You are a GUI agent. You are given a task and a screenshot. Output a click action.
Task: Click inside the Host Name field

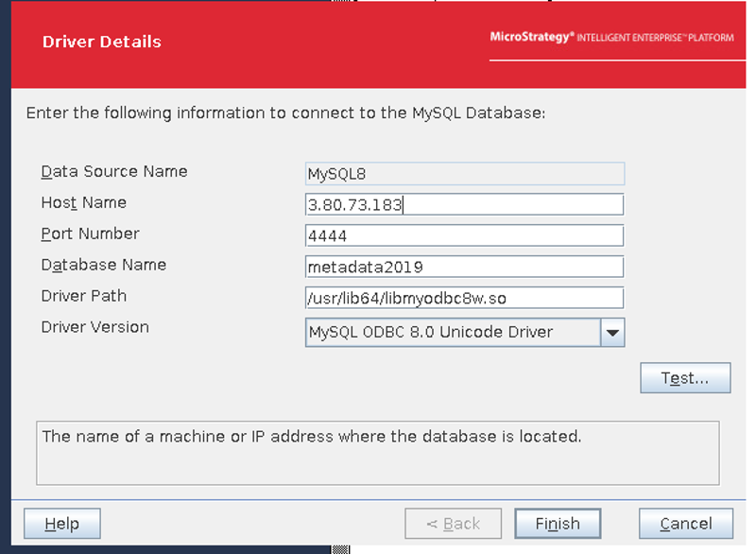(x=463, y=204)
